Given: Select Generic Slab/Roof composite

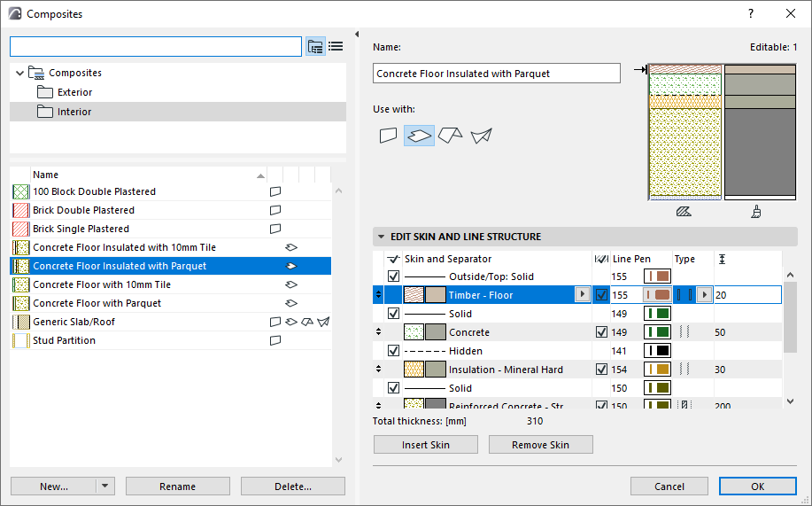Looking at the screenshot, I should [170, 322].
